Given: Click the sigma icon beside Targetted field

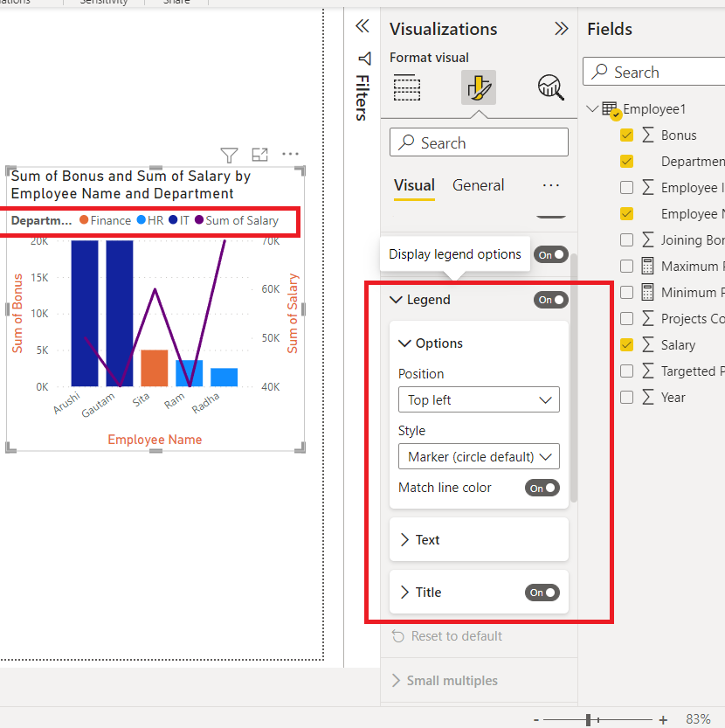Looking at the screenshot, I should tap(648, 371).
